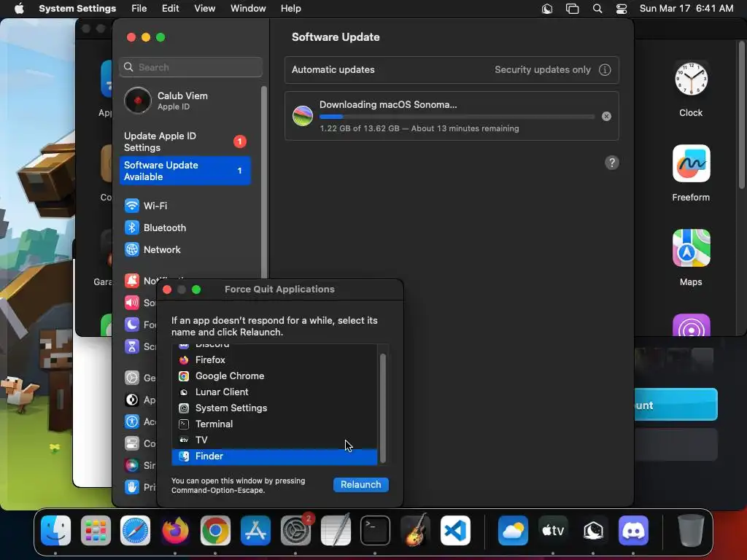747x560 pixels.
Task: Open Control Center in menu bar
Action: pos(622,9)
